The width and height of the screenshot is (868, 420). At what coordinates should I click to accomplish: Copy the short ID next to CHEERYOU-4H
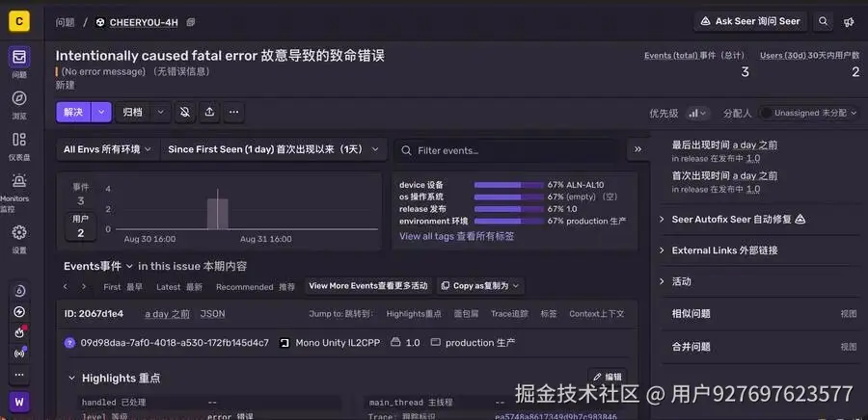191,22
